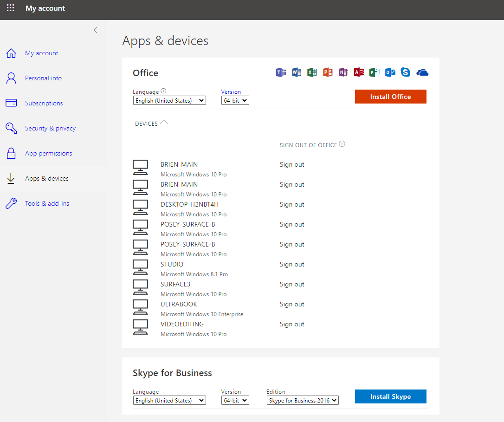
Task: Click the device name VIDEOEDITING
Action: tap(182, 324)
